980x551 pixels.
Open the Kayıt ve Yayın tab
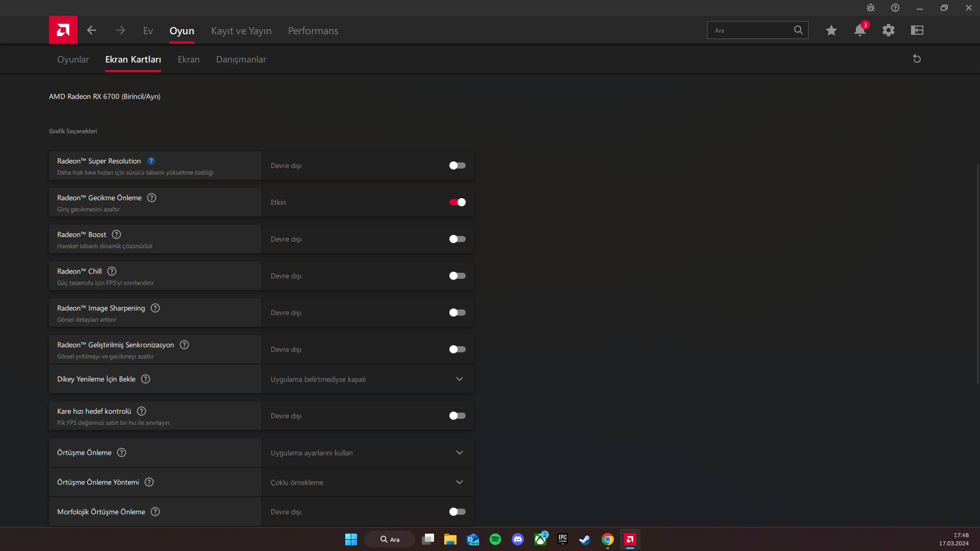point(241,31)
